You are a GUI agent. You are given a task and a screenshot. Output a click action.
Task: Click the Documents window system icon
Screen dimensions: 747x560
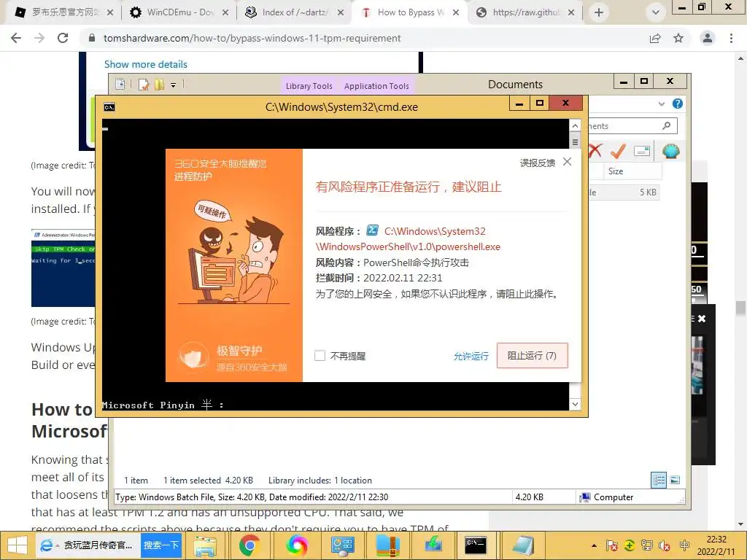click(x=120, y=85)
